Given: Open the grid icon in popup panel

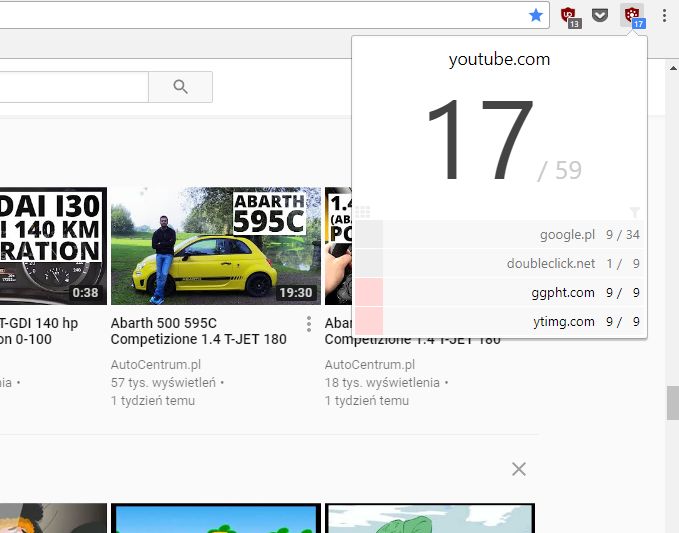Looking at the screenshot, I should tap(362, 212).
